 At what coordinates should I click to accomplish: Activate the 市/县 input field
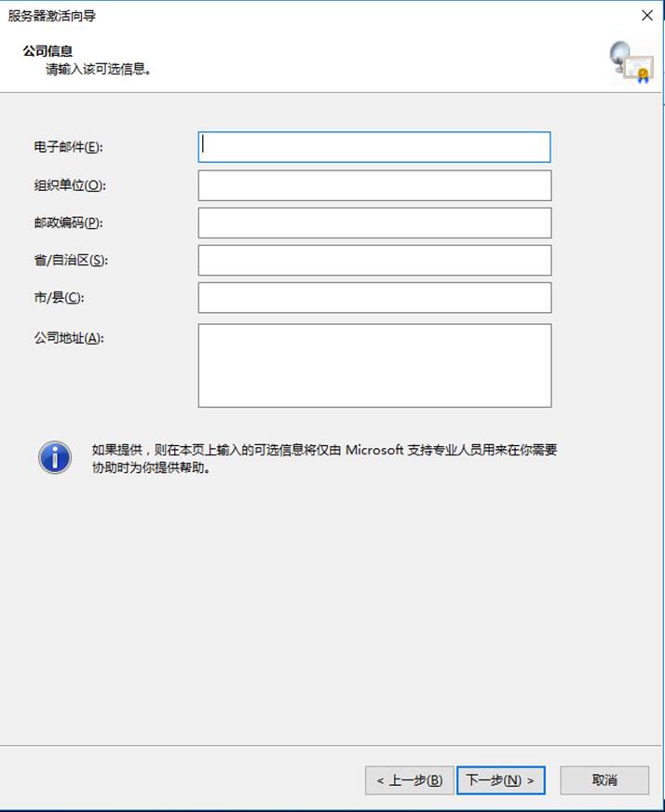[x=374, y=297]
